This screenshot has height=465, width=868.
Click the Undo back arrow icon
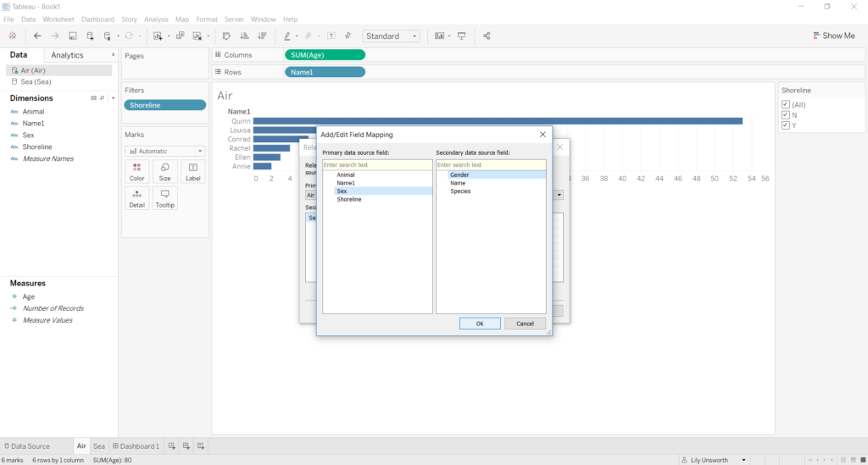37,36
